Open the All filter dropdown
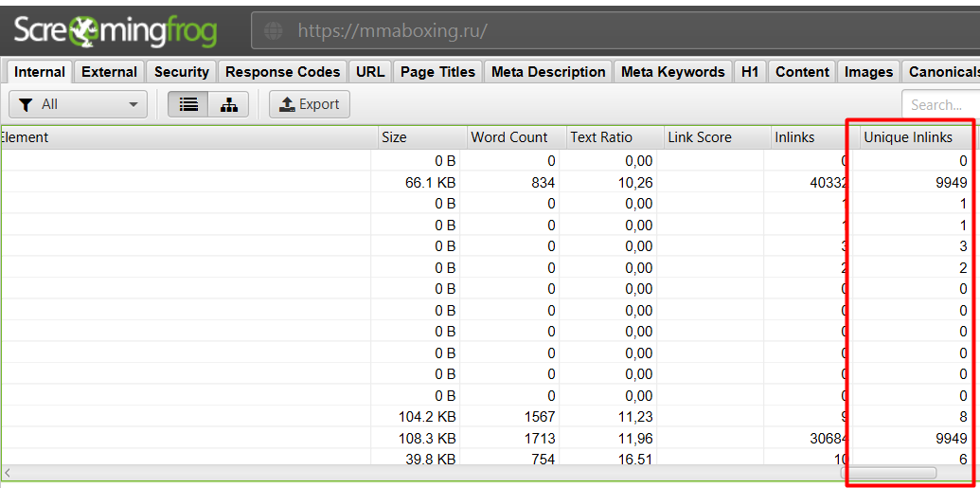Viewport: 980px width, 488px height. [x=78, y=104]
